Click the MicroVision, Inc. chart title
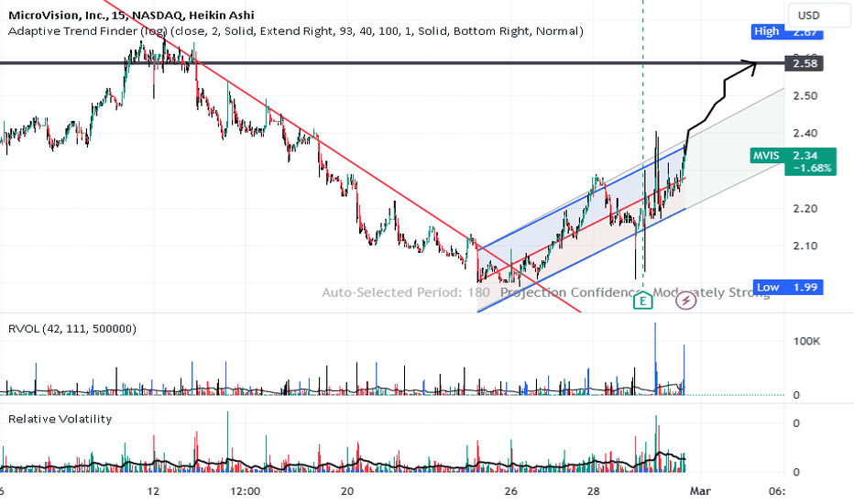854x504 pixels. point(131,15)
